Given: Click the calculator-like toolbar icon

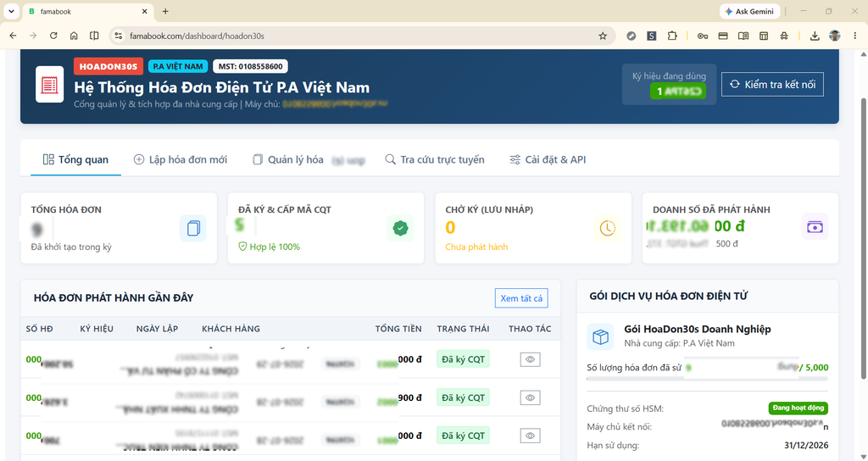Looking at the screenshot, I should point(764,36).
